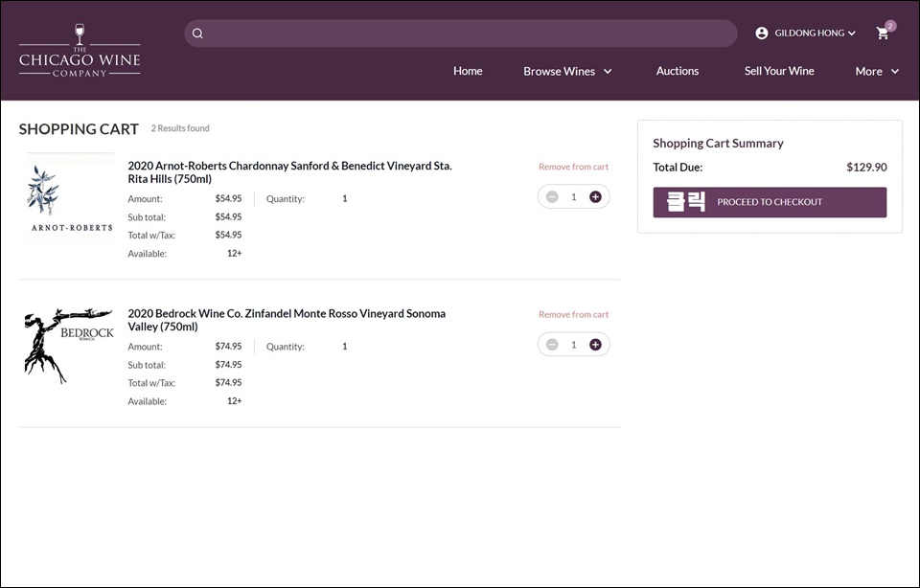Go to the Home menu item
The image size is (920, 588).
pos(468,71)
